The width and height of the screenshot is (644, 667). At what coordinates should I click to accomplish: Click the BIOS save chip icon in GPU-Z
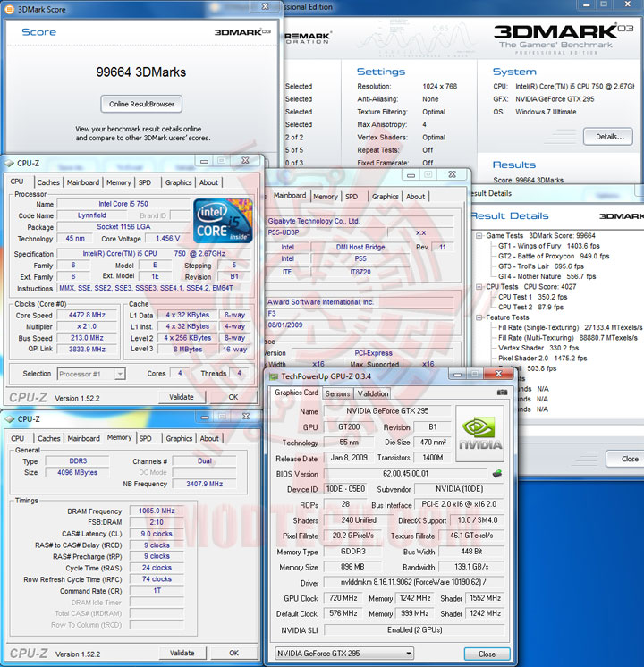pyautogui.click(x=496, y=473)
